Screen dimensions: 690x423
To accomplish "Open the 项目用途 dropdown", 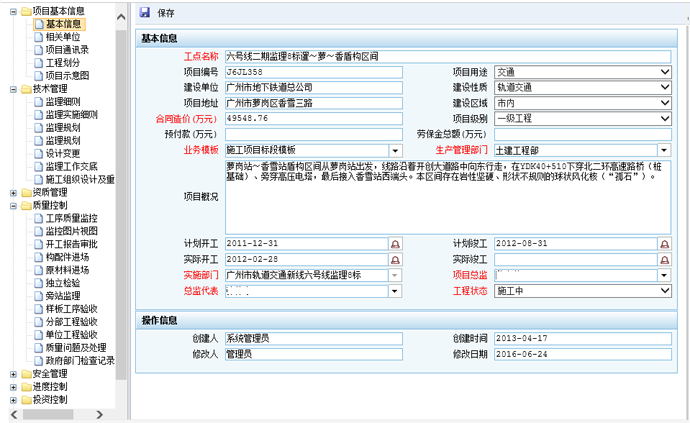I will (x=665, y=72).
